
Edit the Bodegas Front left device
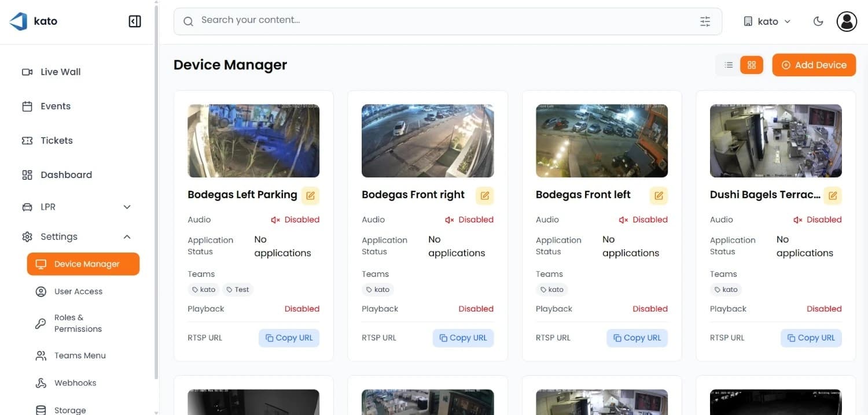(x=659, y=195)
